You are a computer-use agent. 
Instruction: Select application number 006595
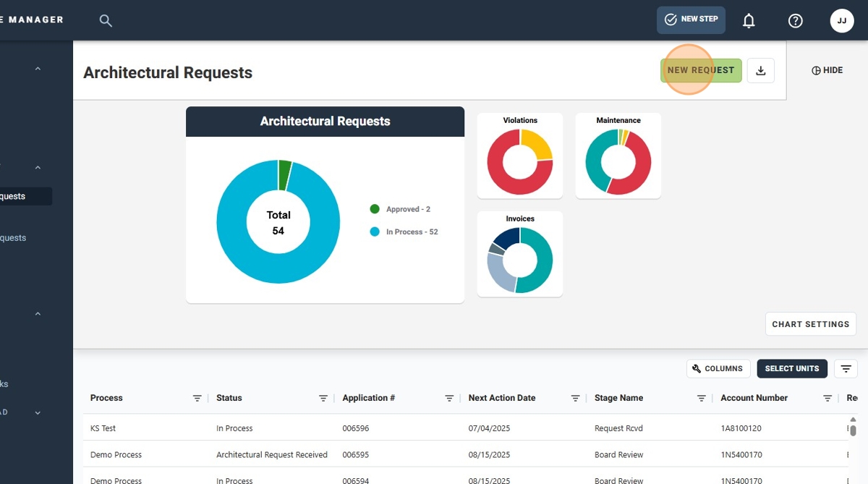356,455
